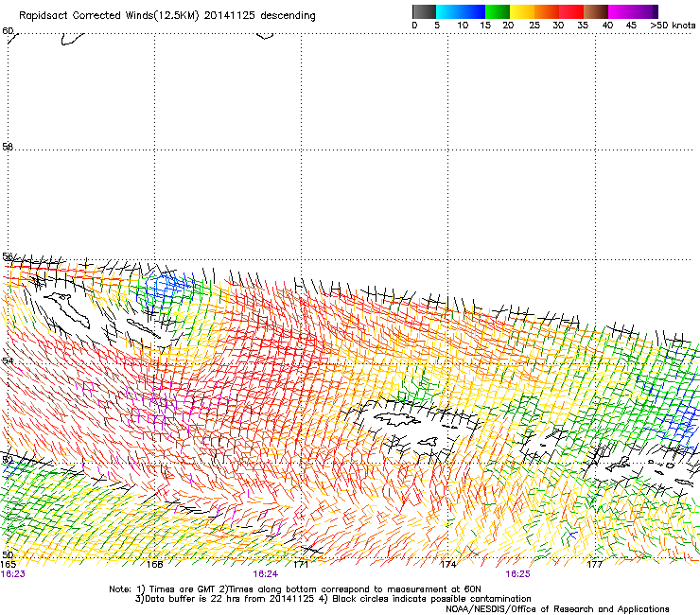Image resolution: width=700 pixels, height=615 pixels.
Task: Click the purple time stamp '16:23'
Action: point(13,574)
